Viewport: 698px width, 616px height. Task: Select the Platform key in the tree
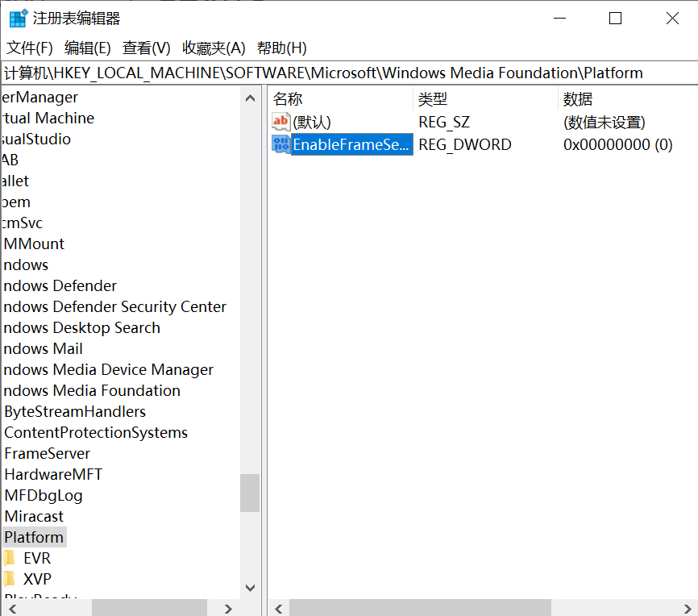coord(35,537)
